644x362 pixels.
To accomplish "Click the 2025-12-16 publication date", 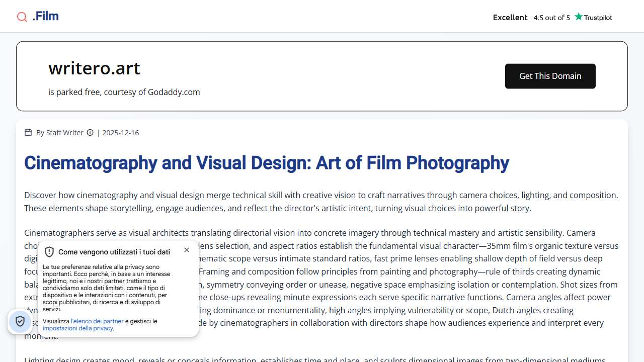I will coord(120,133).
